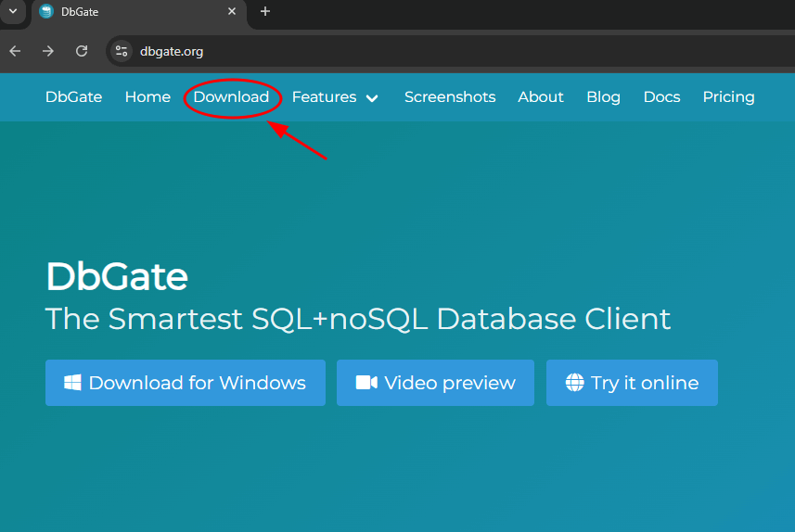Click the Try it online button
The image size is (795, 532).
(x=632, y=383)
